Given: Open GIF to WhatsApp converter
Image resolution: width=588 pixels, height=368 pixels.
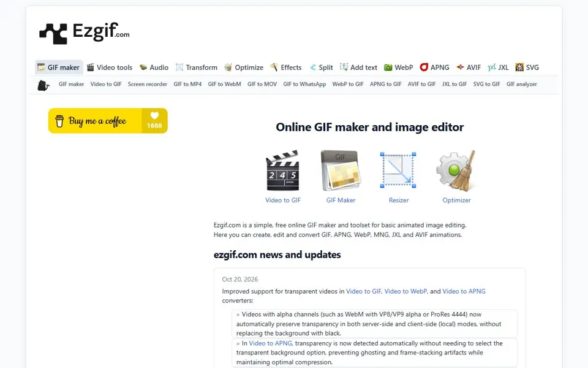Looking at the screenshot, I should 304,84.
